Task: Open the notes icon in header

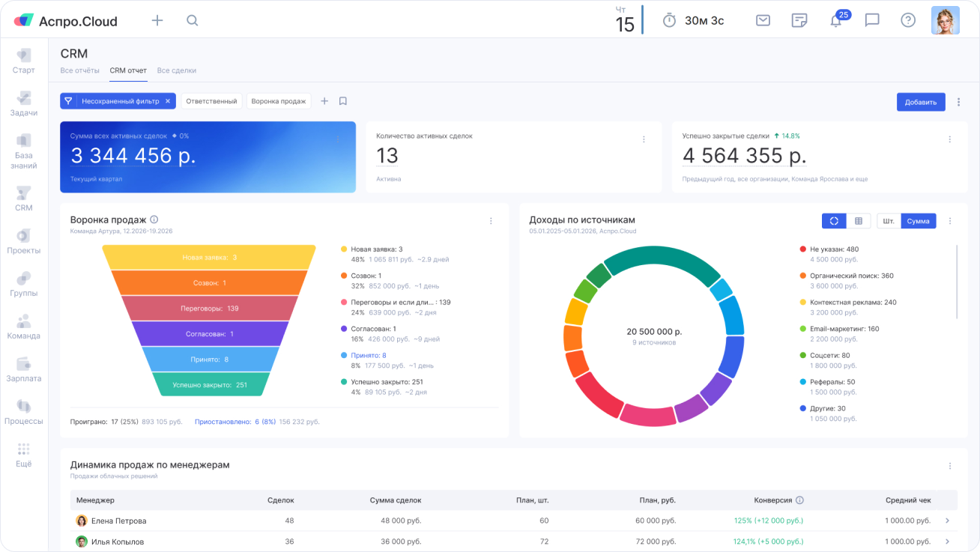Action: pos(799,20)
